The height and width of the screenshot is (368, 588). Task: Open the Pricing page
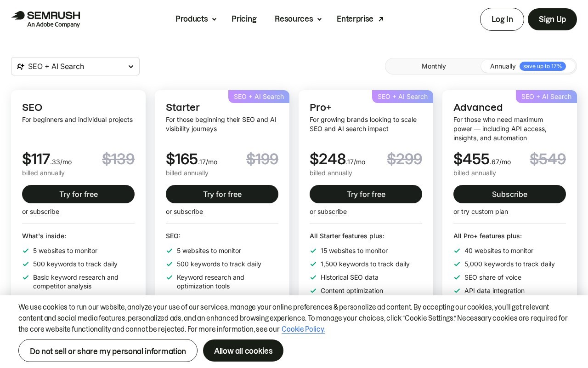244,19
